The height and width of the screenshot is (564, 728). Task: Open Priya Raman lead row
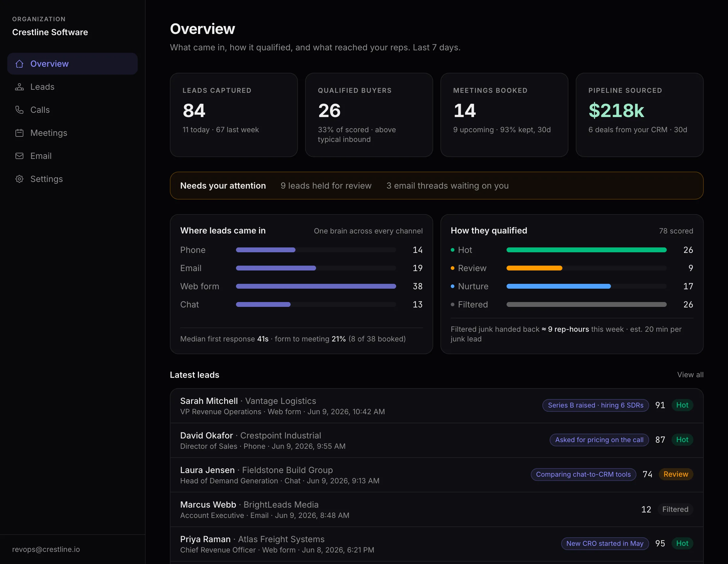tap(437, 544)
